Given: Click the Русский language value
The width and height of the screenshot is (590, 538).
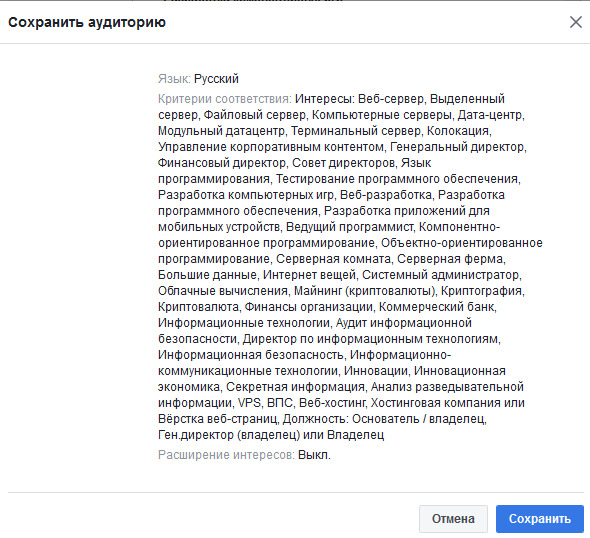Looking at the screenshot, I should 216,79.
